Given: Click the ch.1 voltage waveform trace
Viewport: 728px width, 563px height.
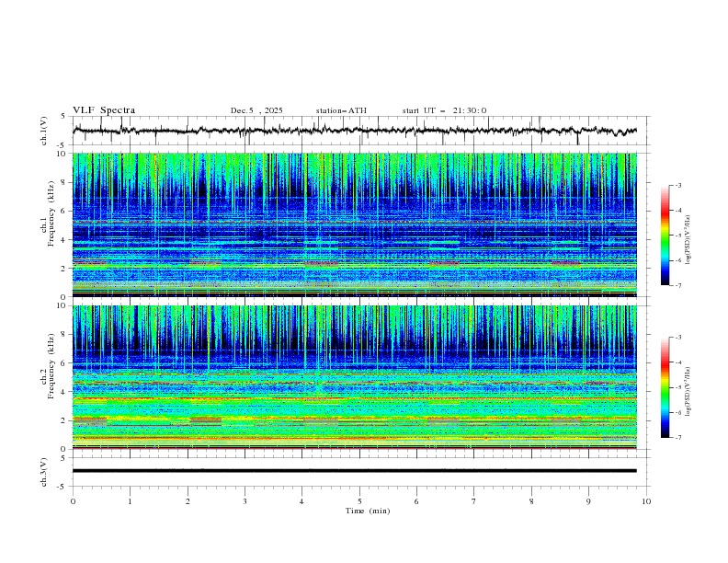Looking at the screenshot, I should (x=354, y=131).
